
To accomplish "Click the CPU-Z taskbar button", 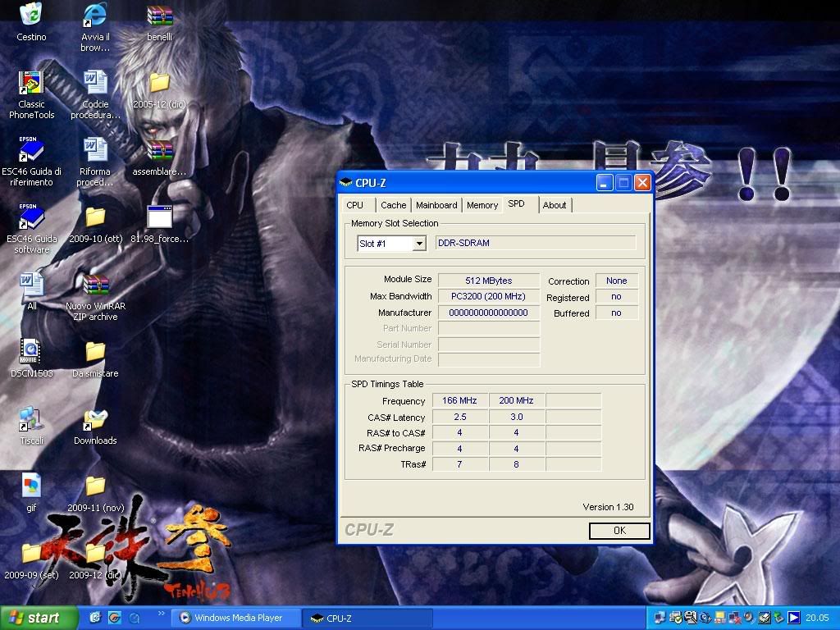I will (x=367, y=618).
